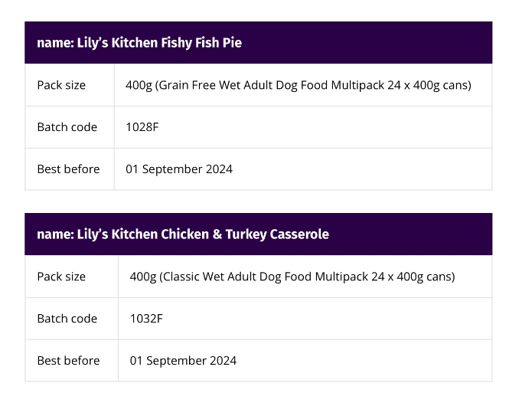Select Pack size label in Chicken & Turkey table

61,277
